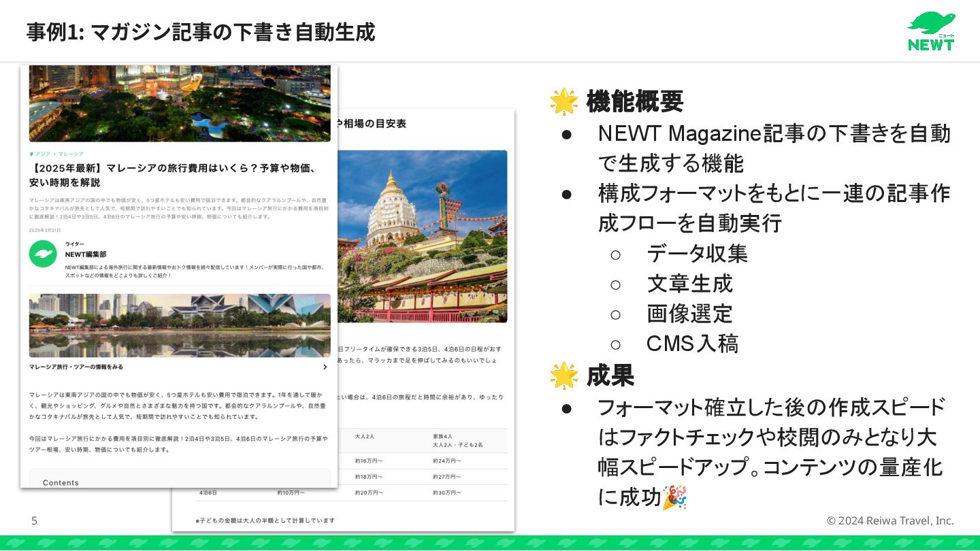Click the table cell 約20万円〜
This screenshot has height=551, width=980.
(x=368, y=492)
